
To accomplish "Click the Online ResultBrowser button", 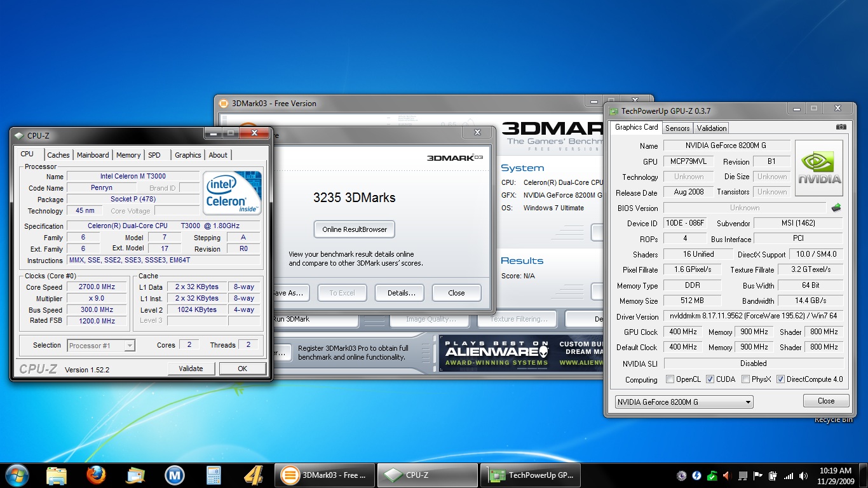I will click(x=354, y=229).
